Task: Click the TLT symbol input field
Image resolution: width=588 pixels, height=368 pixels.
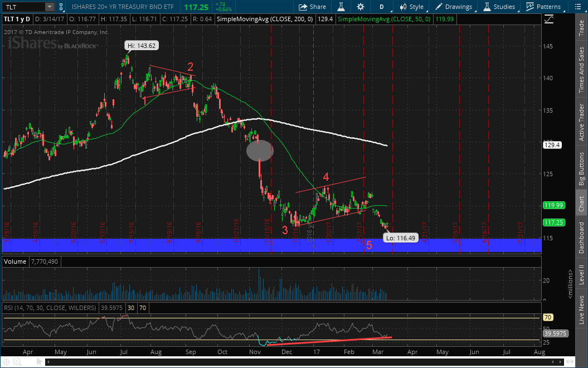Action: click(24, 7)
